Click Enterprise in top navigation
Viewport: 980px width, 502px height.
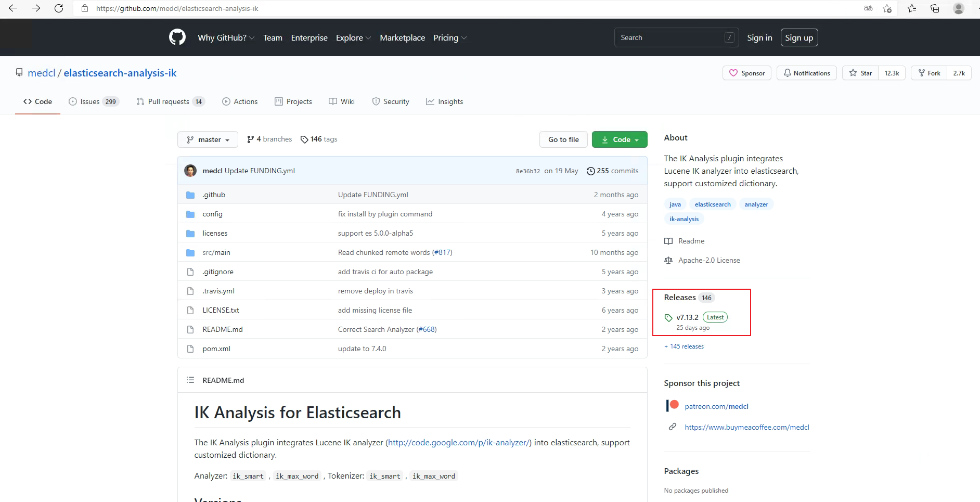click(x=310, y=37)
